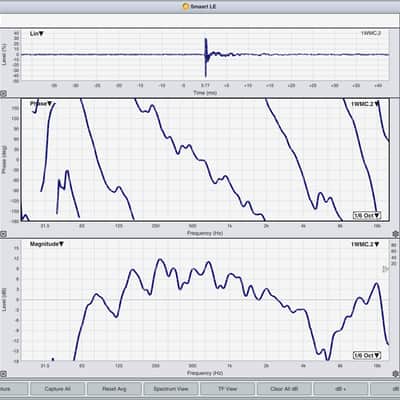This screenshot has width=400, height=400.
Task: Click the IWMC.2 label in impulse plot
Action: pyautogui.click(x=371, y=33)
